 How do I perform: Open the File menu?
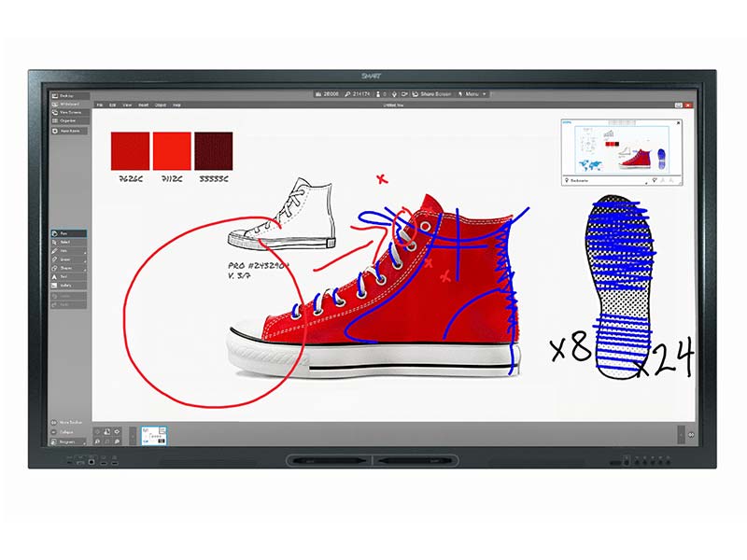pyautogui.click(x=100, y=105)
